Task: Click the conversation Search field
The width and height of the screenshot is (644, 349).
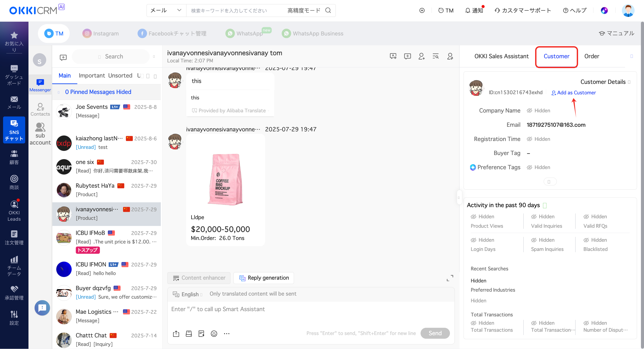Action: 110,56
